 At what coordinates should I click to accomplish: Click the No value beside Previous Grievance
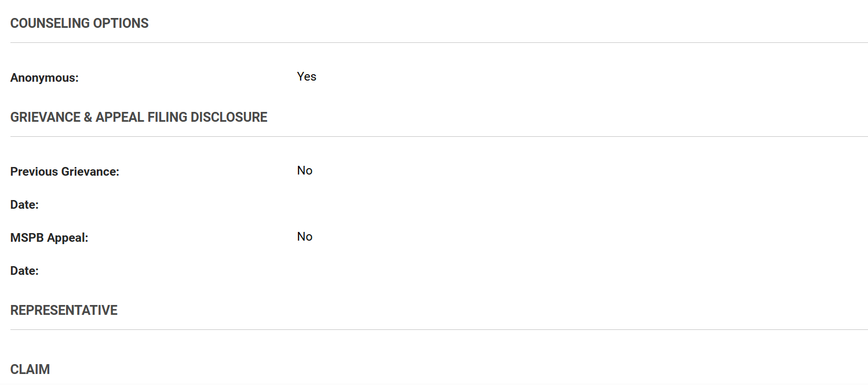click(305, 170)
